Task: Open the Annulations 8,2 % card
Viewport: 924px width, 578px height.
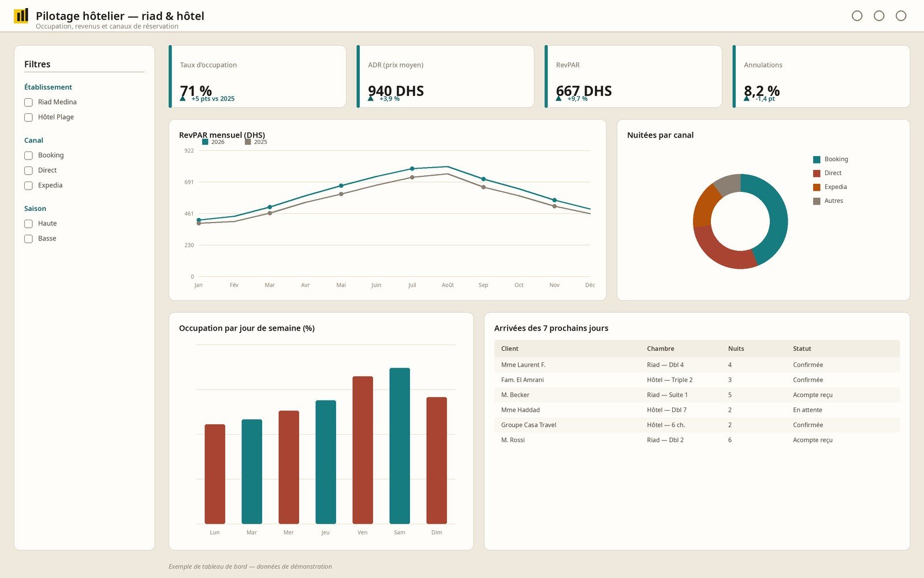Action: (821, 76)
